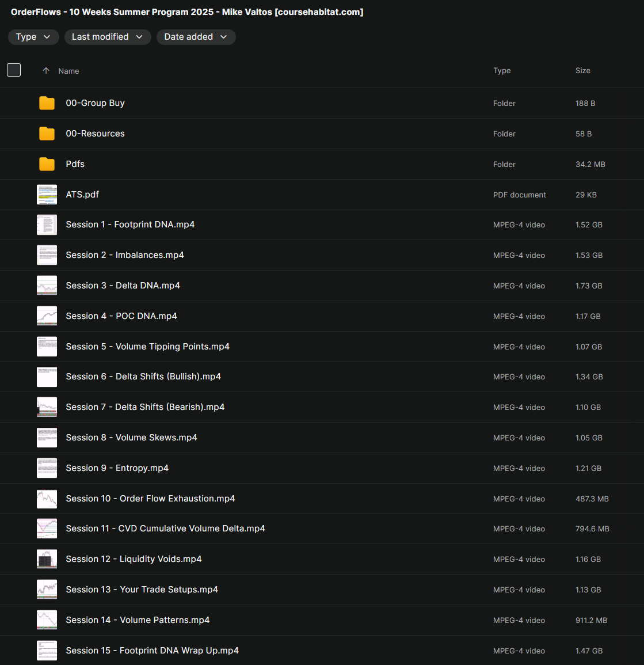Click the Session 11 CVD video thumbnail

coord(47,529)
